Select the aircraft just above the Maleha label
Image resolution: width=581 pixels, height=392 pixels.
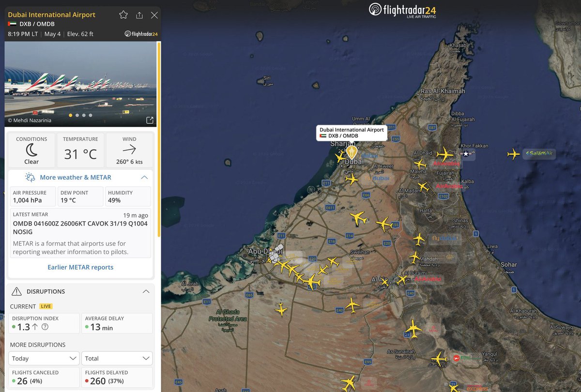[x=419, y=165]
